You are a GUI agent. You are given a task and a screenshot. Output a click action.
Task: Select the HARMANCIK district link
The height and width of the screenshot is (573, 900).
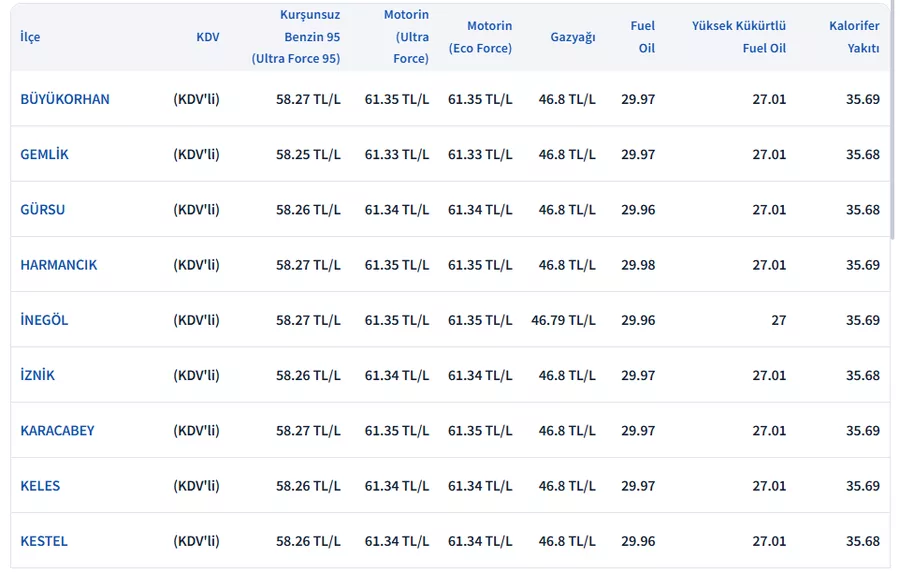point(59,265)
